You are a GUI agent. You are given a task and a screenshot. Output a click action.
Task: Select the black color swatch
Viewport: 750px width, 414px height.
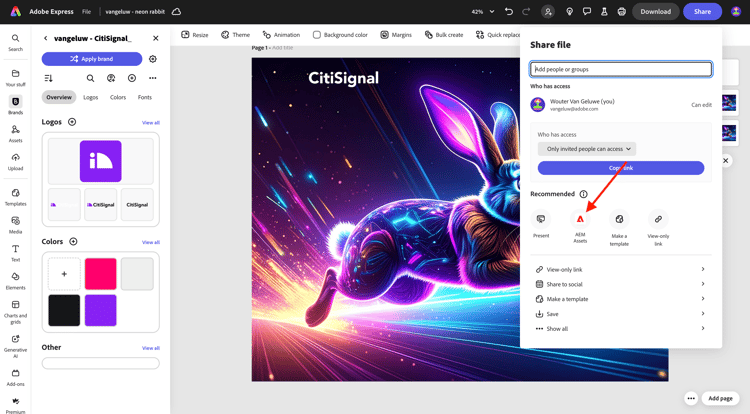tap(64, 310)
